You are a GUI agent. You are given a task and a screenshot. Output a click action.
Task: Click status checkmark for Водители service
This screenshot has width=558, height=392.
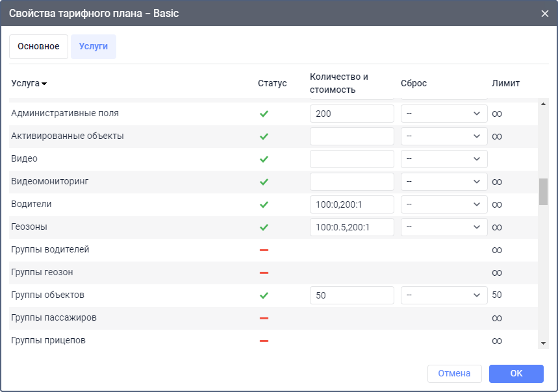click(264, 204)
